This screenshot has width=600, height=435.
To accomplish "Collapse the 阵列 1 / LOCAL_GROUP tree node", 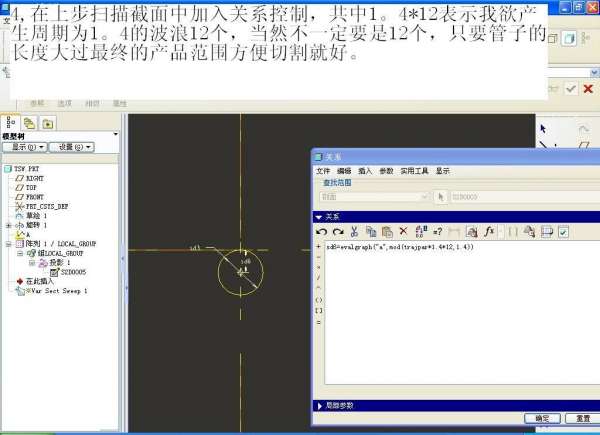I will 8,244.
